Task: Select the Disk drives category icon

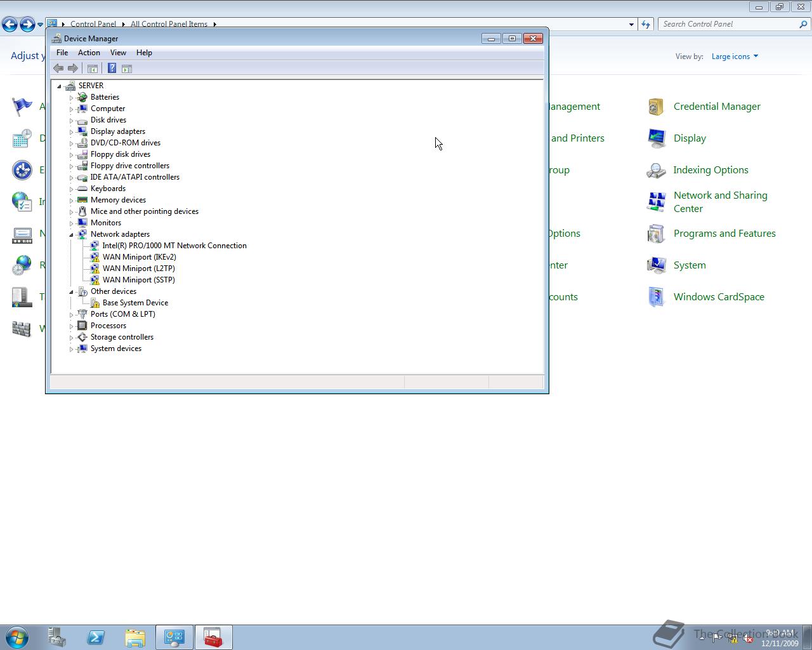Action: pos(82,120)
